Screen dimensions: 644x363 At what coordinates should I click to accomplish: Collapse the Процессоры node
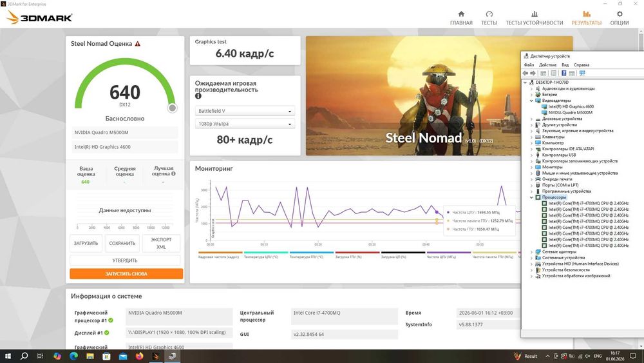pos(531,197)
